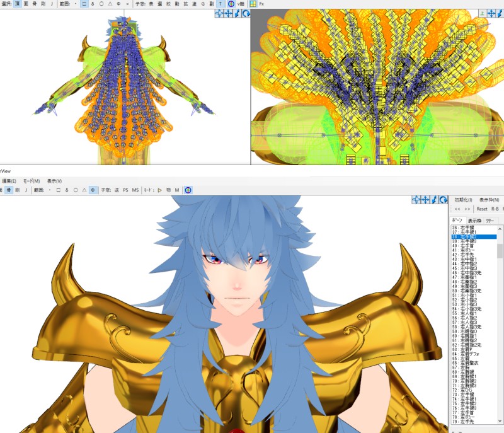
Task: Toggle vertex (頂) selection in top toolbar
Action: pyautogui.click(x=18, y=4)
